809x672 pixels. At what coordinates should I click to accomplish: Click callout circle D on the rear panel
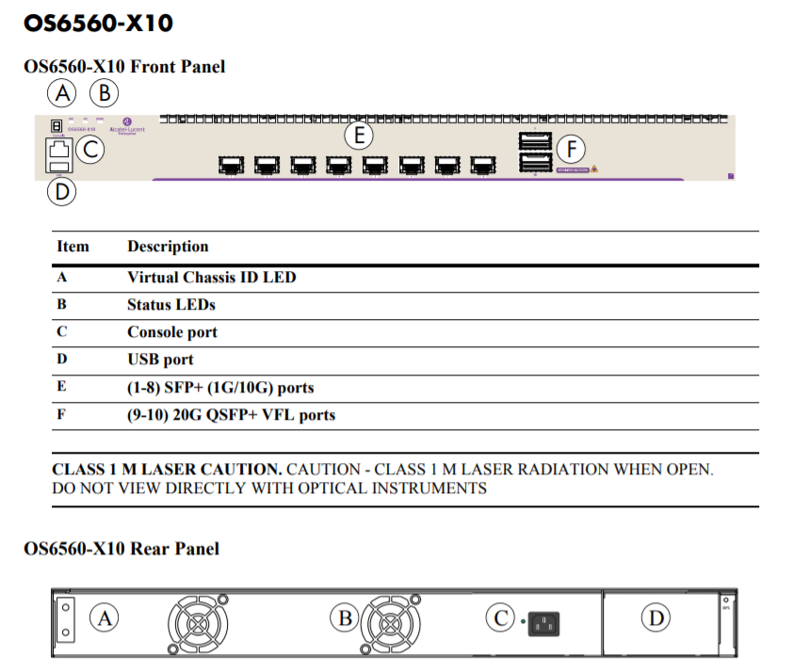[655, 617]
